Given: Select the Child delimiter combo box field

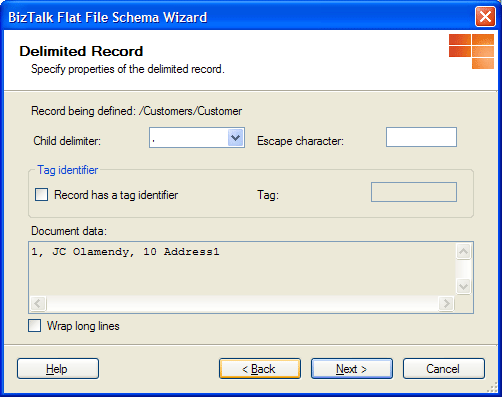Looking at the screenshot, I should click(x=197, y=137).
